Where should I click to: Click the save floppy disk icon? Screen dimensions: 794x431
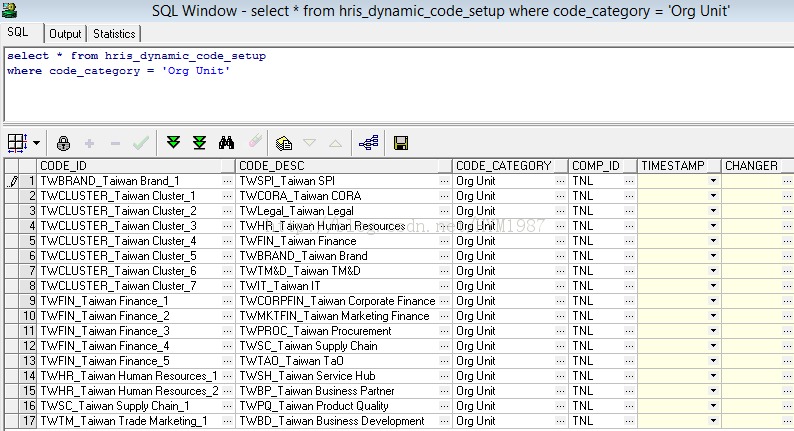[x=401, y=143]
